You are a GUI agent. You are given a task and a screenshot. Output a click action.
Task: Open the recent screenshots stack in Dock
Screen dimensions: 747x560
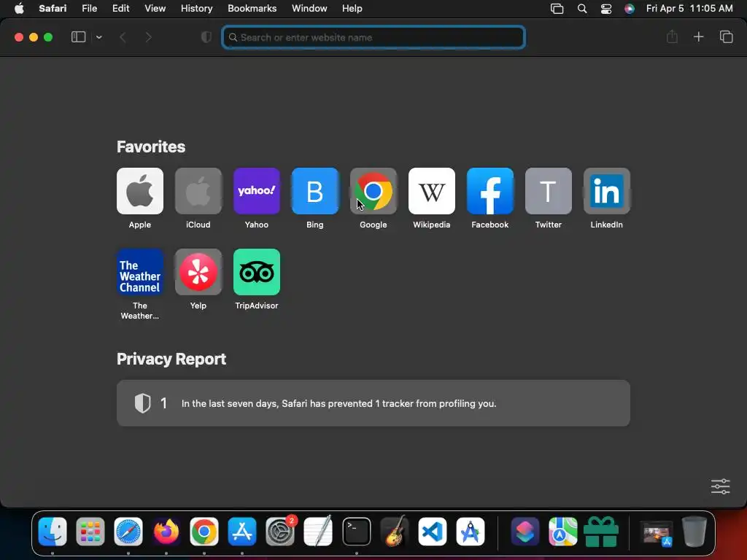pyautogui.click(x=656, y=532)
